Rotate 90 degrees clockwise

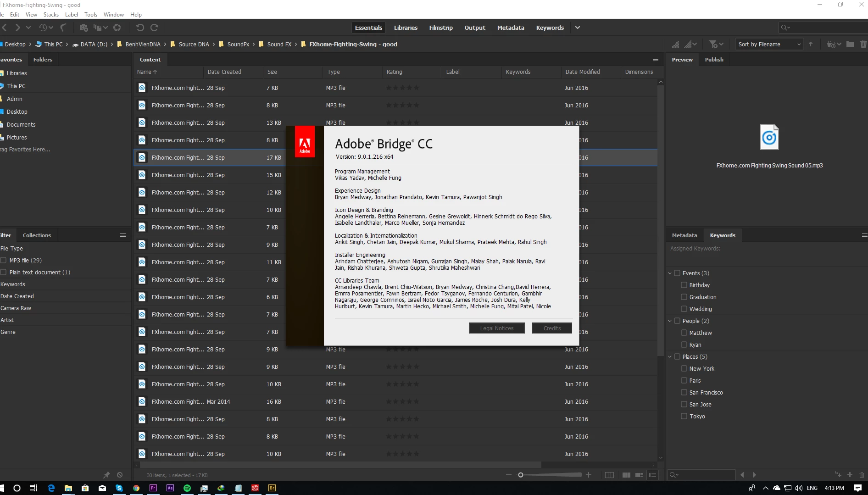tap(155, 28)
